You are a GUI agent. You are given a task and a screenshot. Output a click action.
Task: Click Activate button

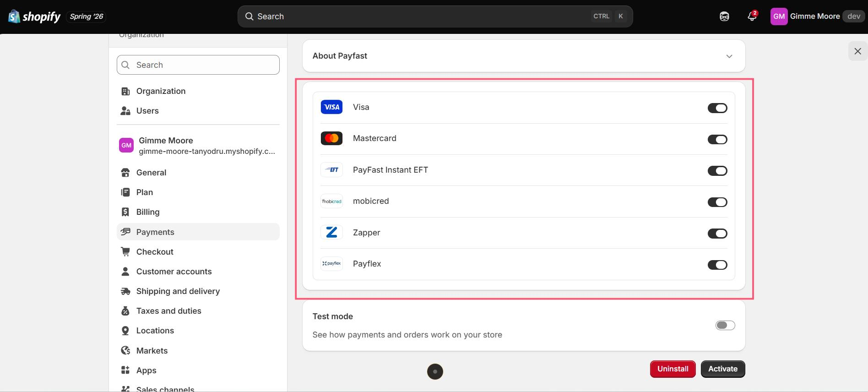coord(723,369)
